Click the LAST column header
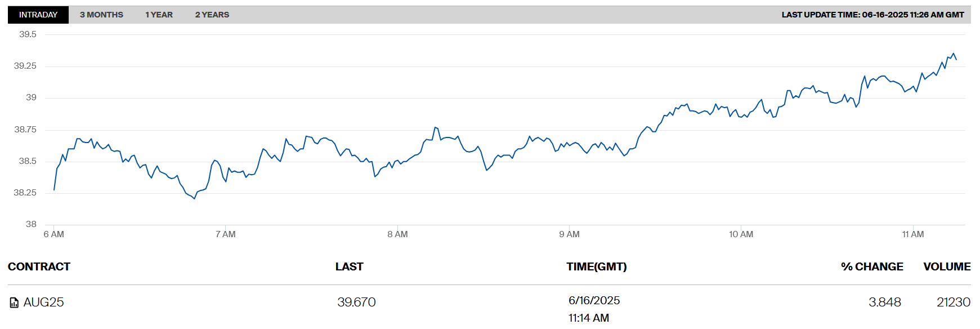This screenshot has height=329, width=980. point(349,266)
